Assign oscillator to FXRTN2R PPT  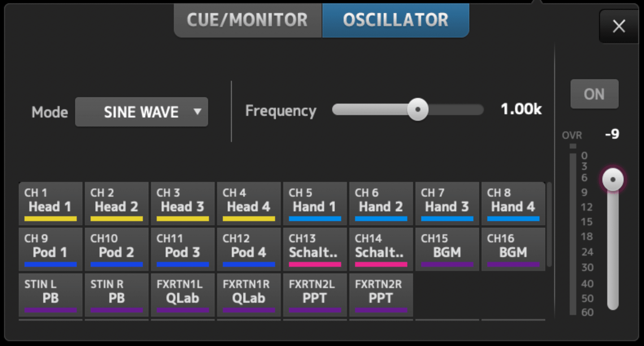[381, 295]
